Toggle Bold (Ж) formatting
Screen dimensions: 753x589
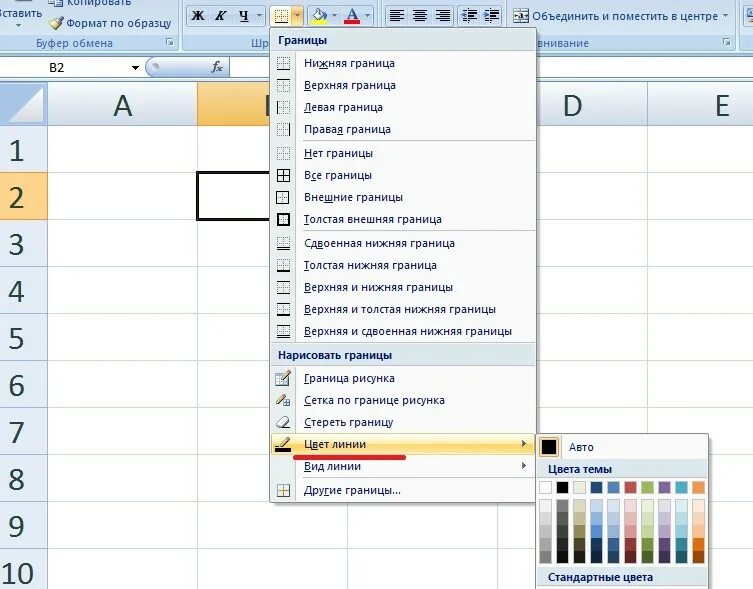pos(198,16)
